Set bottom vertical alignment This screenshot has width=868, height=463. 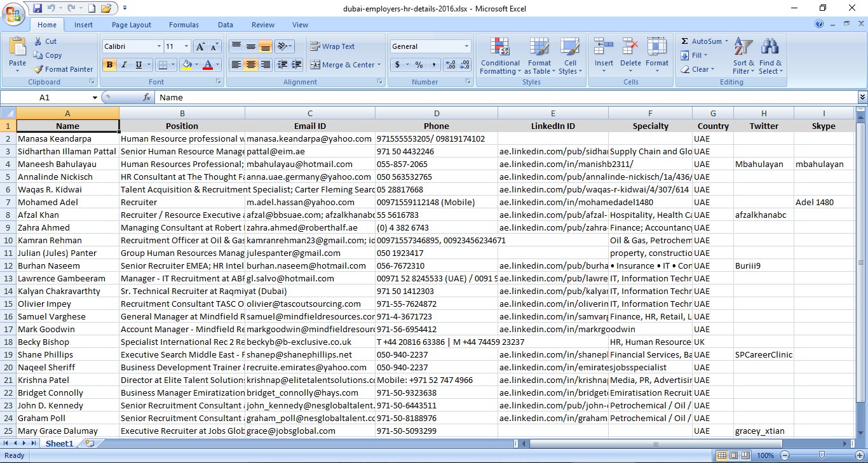pyautogui.click(x=266, y=46)
